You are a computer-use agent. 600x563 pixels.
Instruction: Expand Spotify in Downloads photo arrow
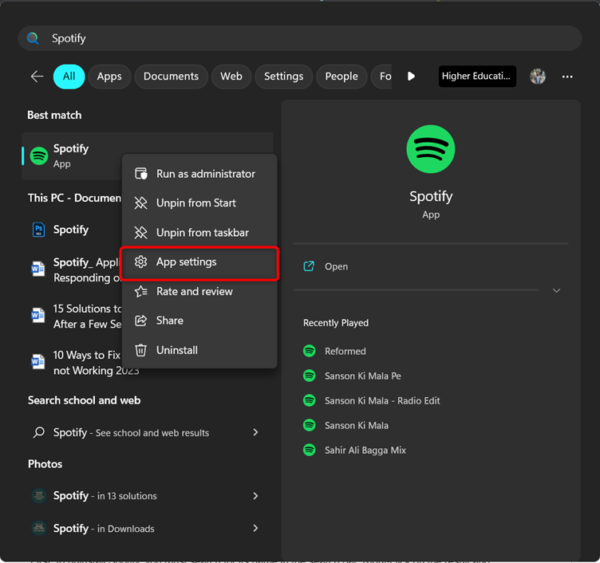click(256, 528)
